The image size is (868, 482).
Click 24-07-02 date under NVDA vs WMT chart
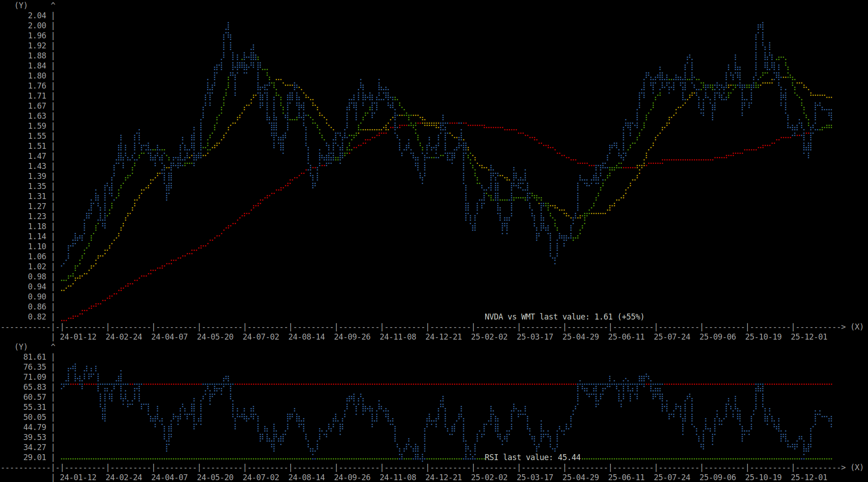tap(261, 337)
